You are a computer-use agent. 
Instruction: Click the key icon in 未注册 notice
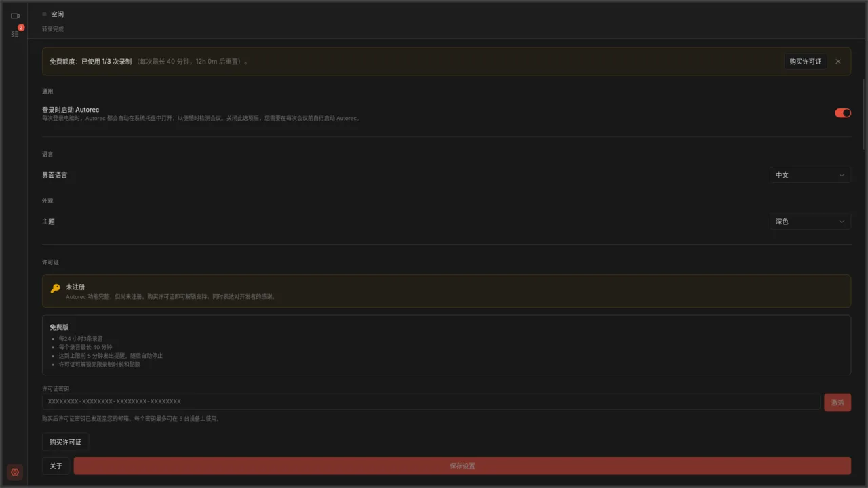pos(56,289)
